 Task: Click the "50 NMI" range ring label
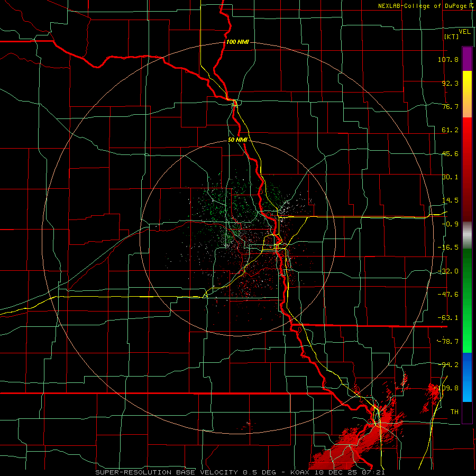click(x=237, y=140)
